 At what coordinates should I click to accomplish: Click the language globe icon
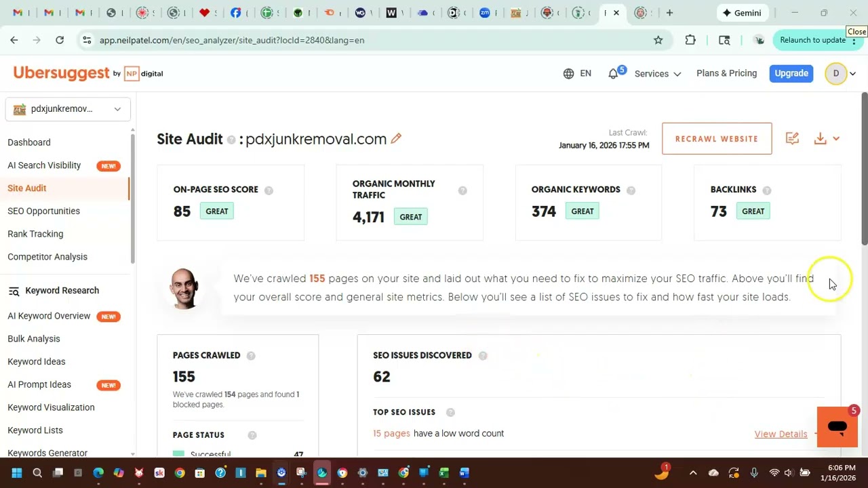[x=568, y=73]
